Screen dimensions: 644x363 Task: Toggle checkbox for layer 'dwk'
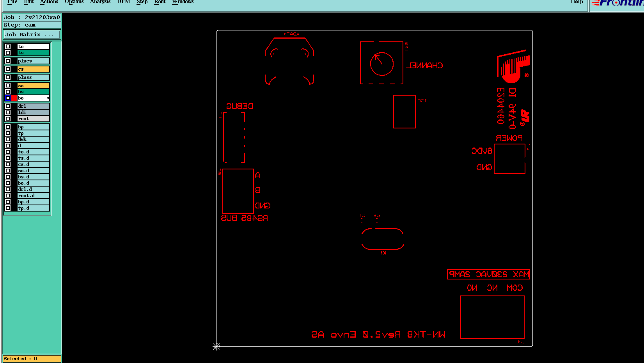coord(8,139)
